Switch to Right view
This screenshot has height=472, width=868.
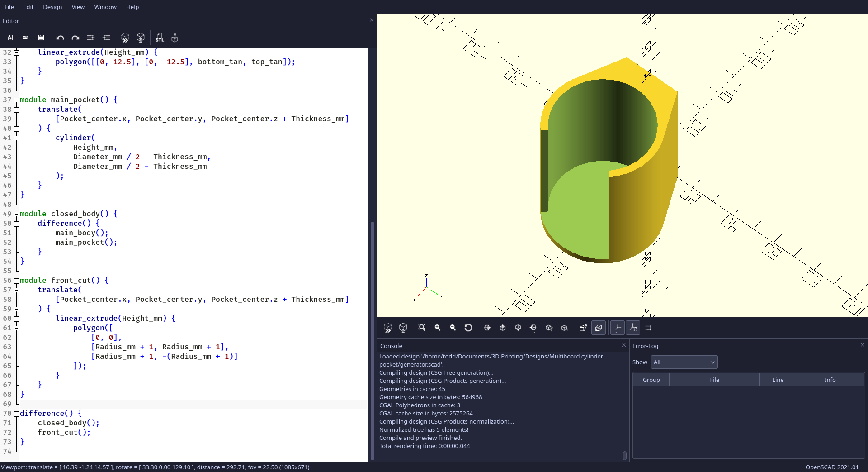[487, 328]
